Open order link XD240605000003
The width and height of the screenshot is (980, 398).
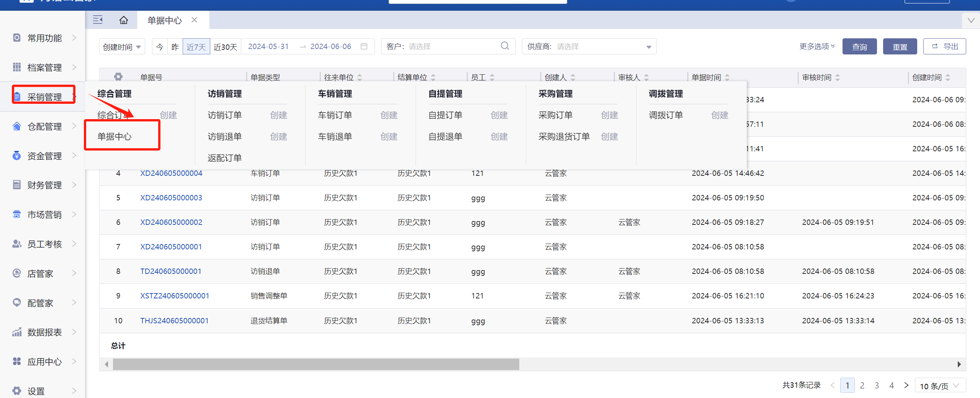[171, 198]
